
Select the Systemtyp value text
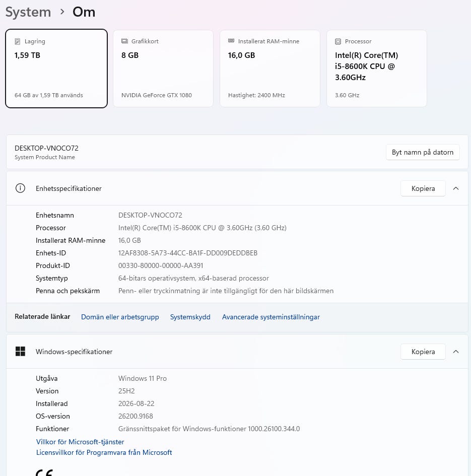click(x=193, y=278)
